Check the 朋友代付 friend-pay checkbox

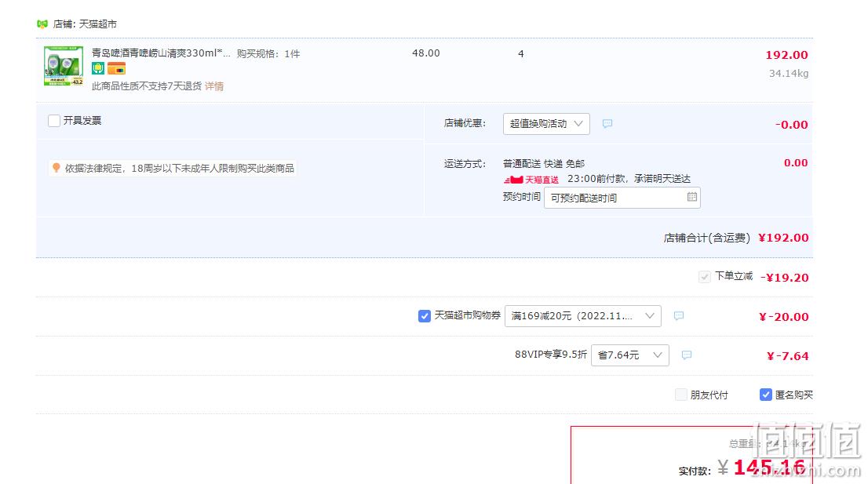[x=681, y=395]
